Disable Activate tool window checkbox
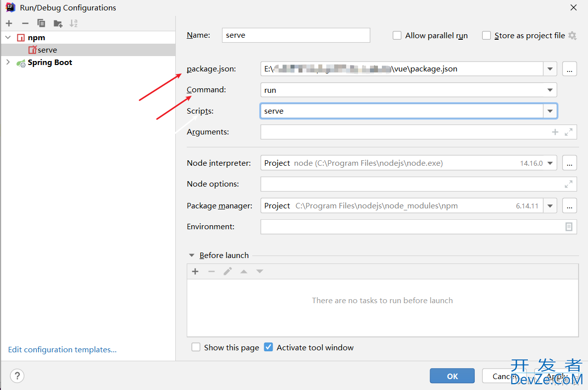The image size is (588, 390). pos(269,347)
